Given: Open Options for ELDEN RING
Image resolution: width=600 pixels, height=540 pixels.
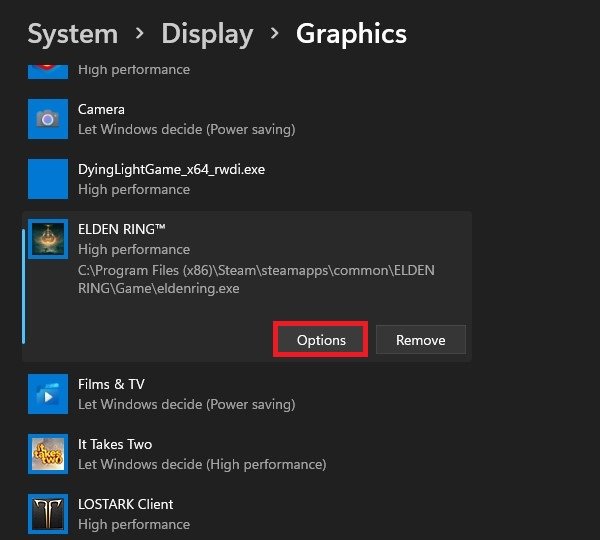Looking at the screenshot, I should pyautogui.click(x=321, y=340).
